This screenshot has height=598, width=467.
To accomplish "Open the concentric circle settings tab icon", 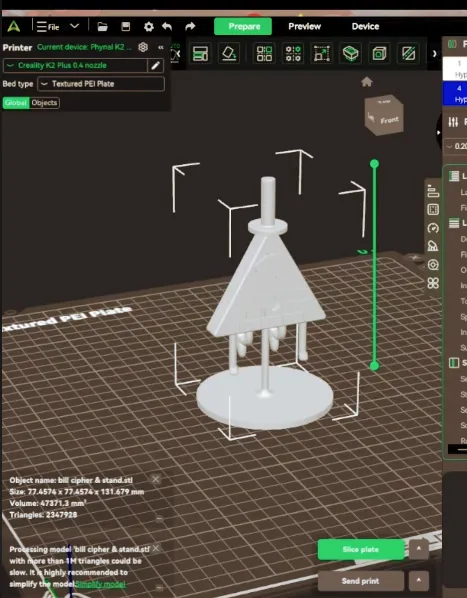I will pos(433,264).
